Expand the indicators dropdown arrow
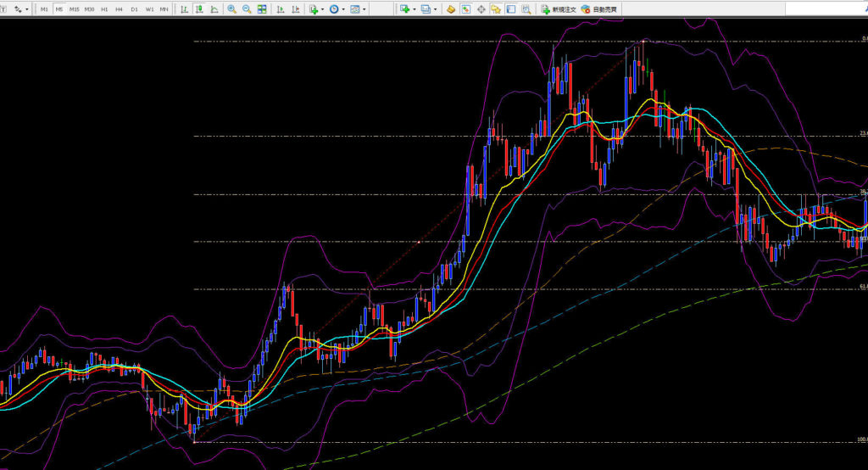868x470 pixels. [x=322, y=9]
